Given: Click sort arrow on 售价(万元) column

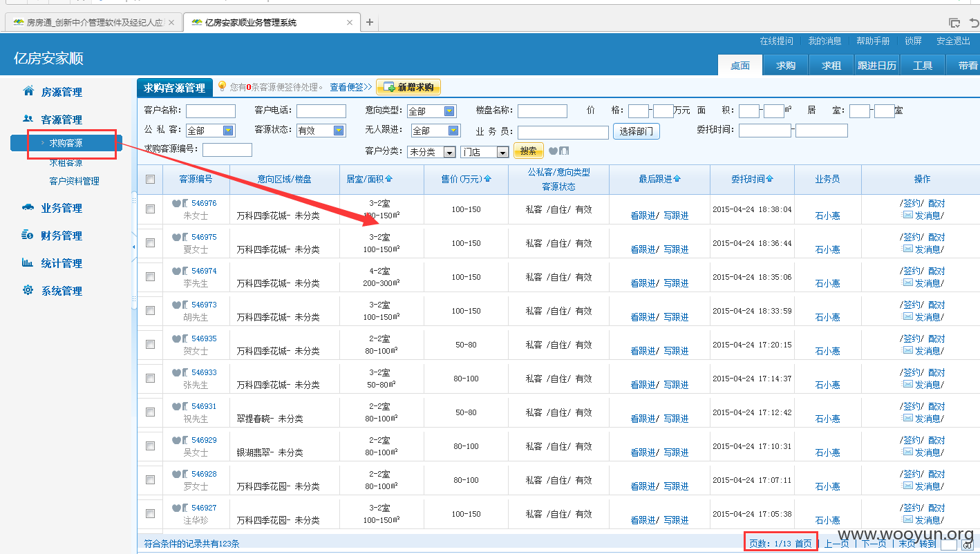Looking at the screenshot, I should (487, 179).
